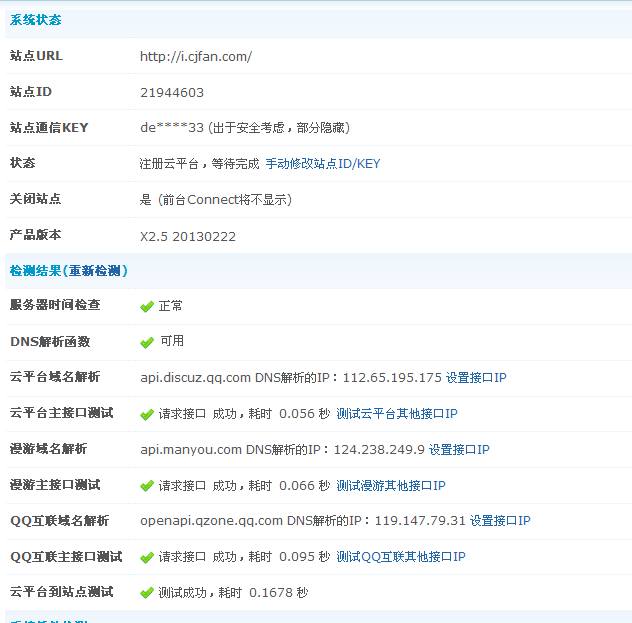Select site URL http://i.cjfan.com/
Image resolution: width=632 pixels, height=623 pixels.
coord(196,56)
